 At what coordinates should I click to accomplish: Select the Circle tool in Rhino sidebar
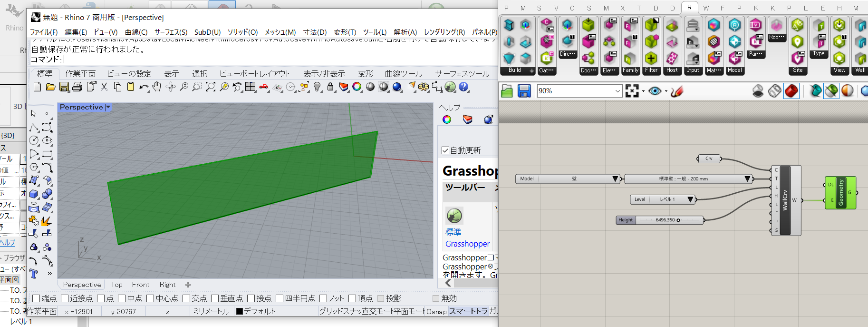[x=34, y=140]
